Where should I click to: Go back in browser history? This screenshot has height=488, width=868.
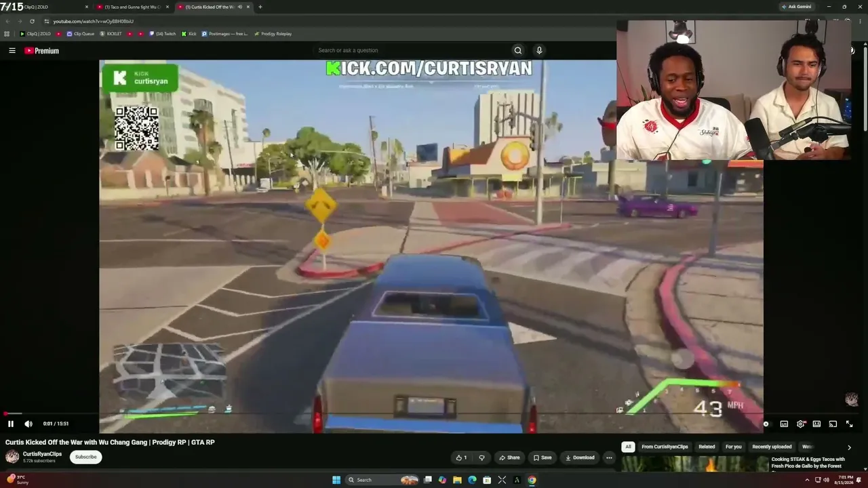pos(7,21)
